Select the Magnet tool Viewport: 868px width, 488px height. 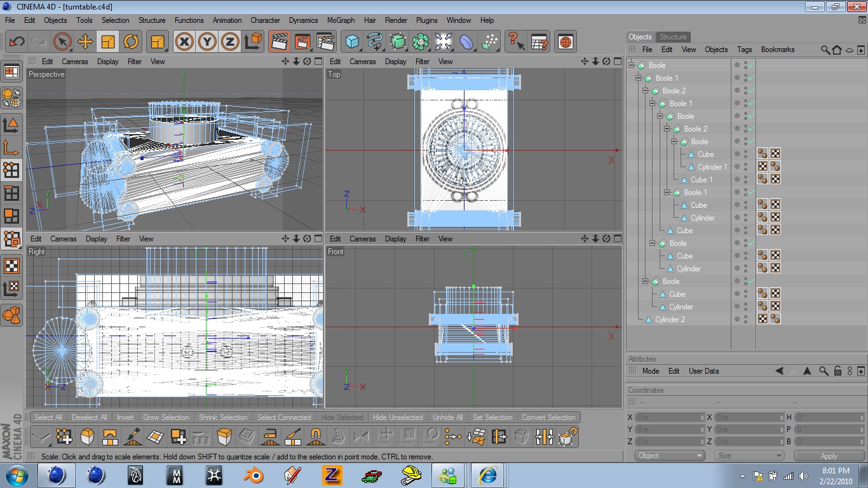pyautogui.click(x=316, y=437)
